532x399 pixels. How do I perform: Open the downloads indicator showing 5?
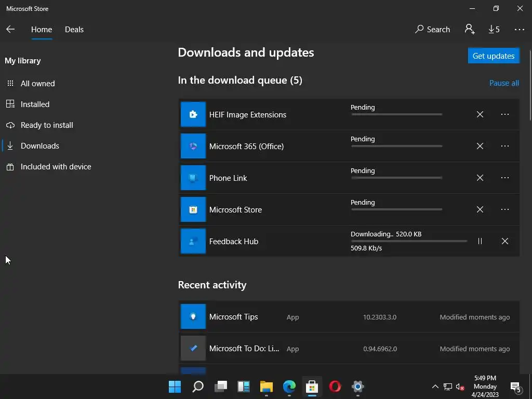494,30
